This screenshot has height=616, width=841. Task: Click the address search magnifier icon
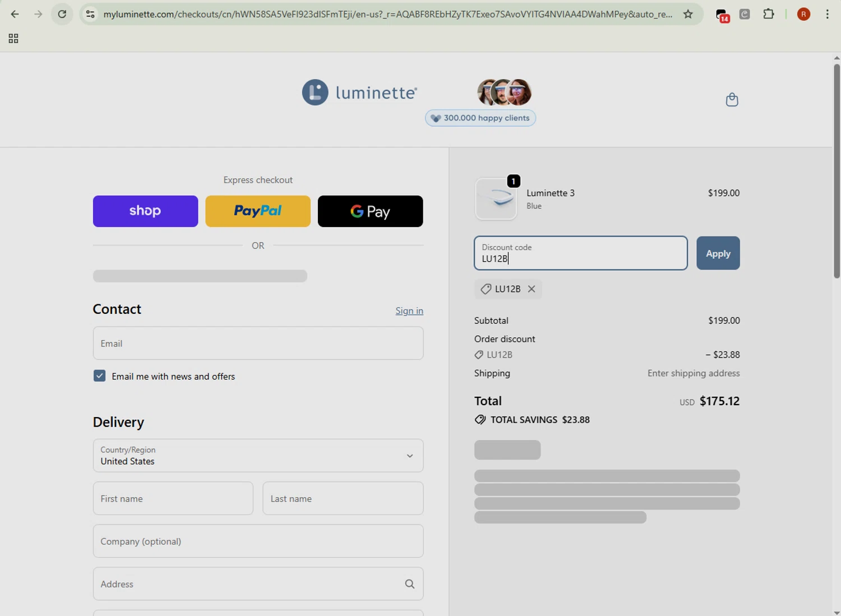tap(410, 584)
